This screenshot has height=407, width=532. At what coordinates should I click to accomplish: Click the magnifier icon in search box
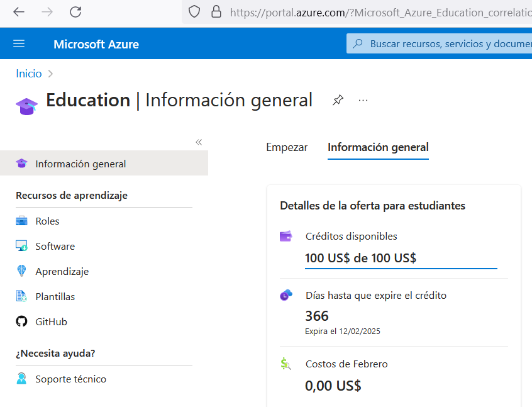tap(357, 43)
